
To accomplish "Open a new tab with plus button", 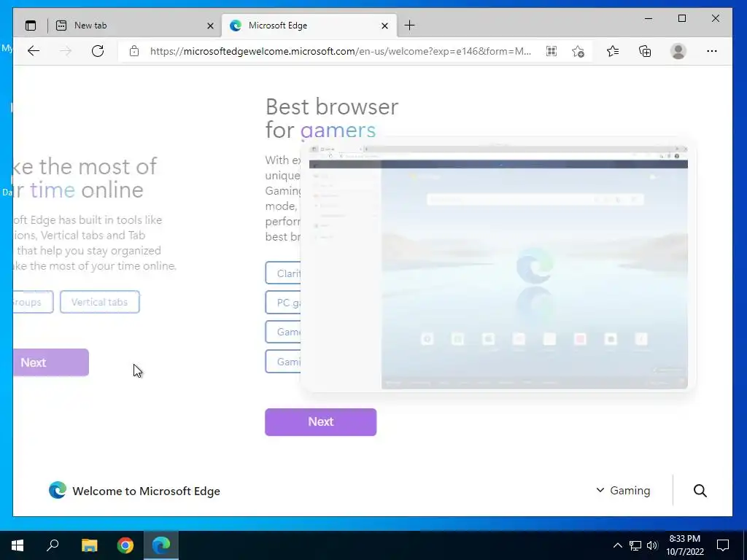I will [x=409, y=26].
